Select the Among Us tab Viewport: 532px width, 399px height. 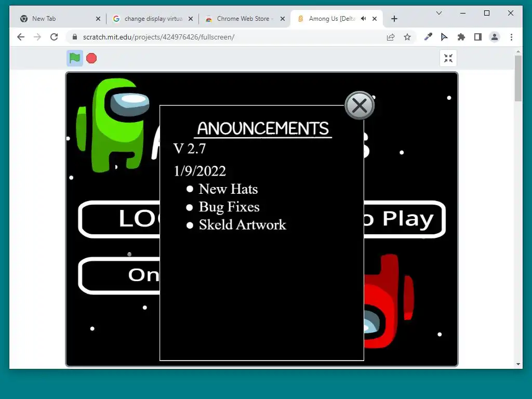(337, 19)
